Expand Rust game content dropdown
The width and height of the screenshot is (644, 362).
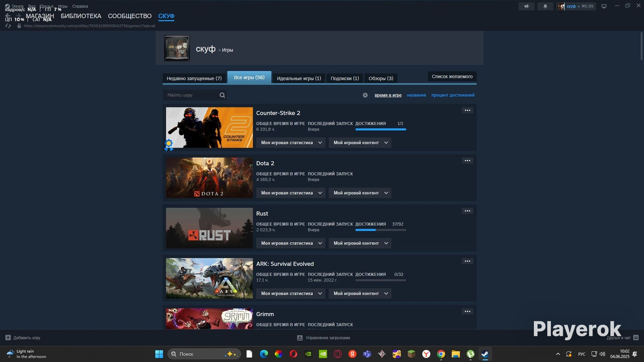pos(360,243)
